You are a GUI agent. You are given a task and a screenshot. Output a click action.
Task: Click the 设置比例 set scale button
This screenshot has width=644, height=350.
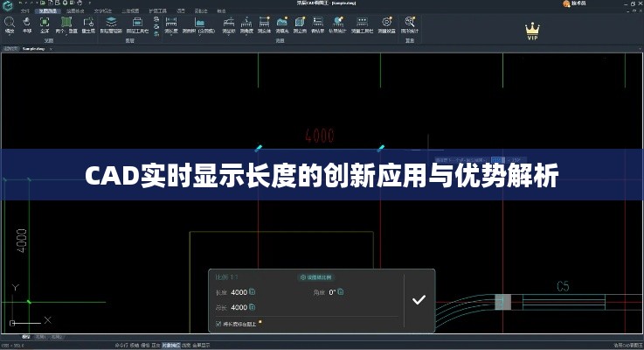point(315,277)
